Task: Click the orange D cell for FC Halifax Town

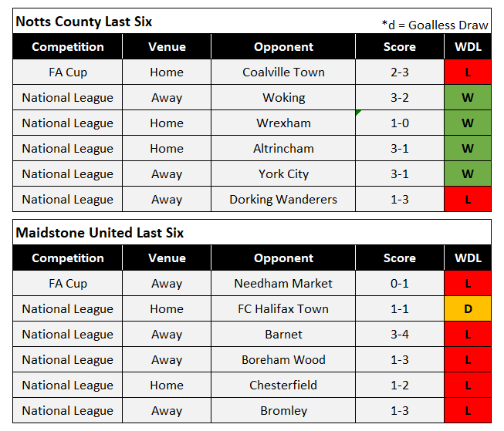Action: 468,309
